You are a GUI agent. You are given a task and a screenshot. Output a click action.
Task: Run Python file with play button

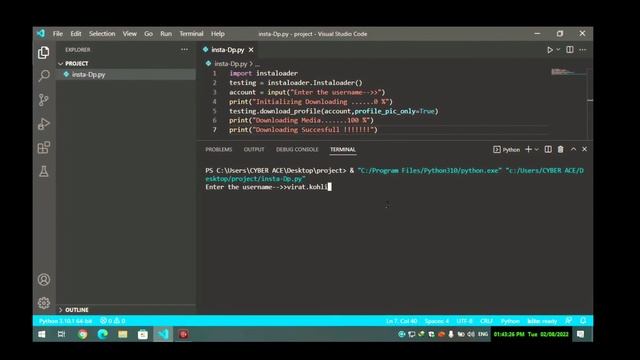(x=550, y=50)
